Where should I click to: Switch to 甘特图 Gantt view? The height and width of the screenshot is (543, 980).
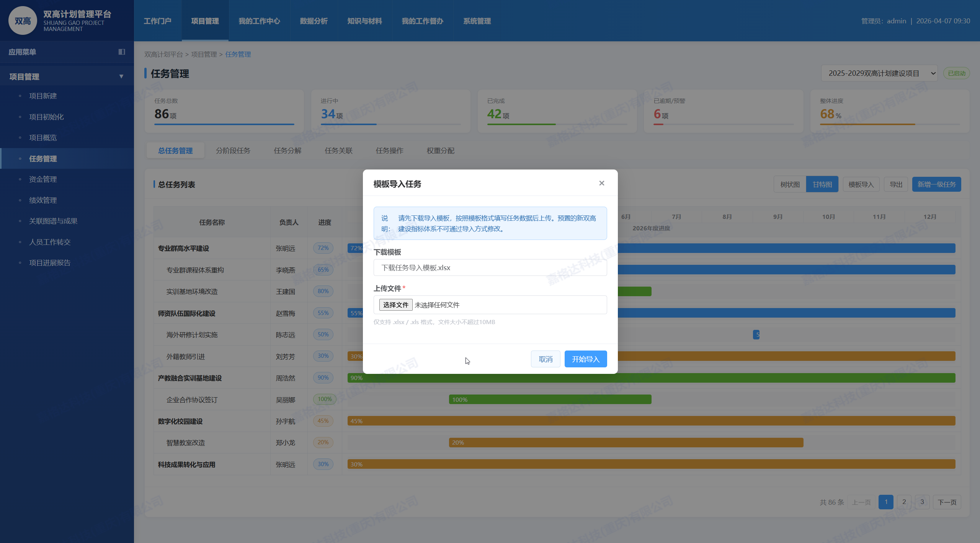[822, 184]
